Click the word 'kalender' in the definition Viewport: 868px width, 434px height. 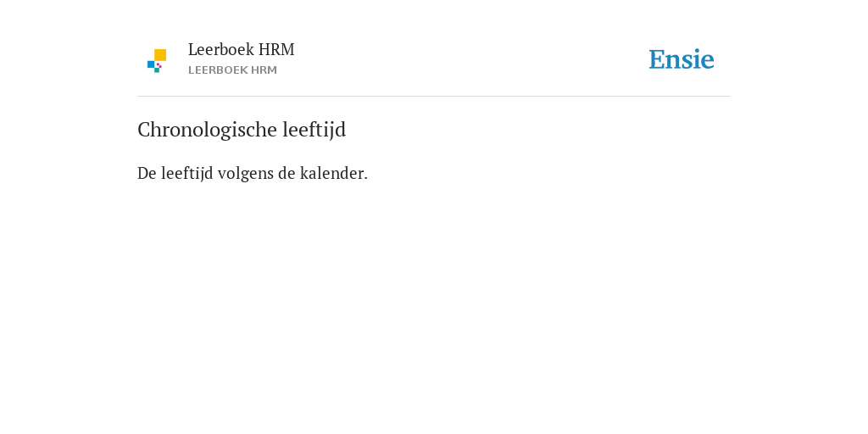pos(331,173)
